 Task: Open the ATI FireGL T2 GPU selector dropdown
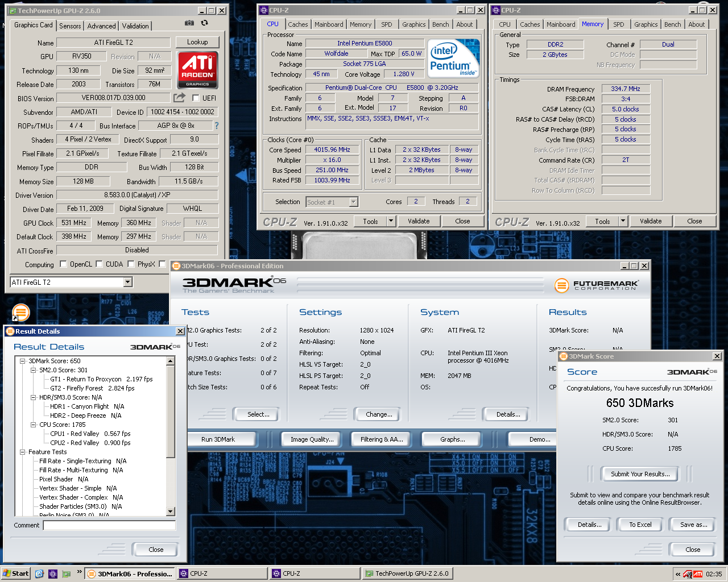pos(127,282)
